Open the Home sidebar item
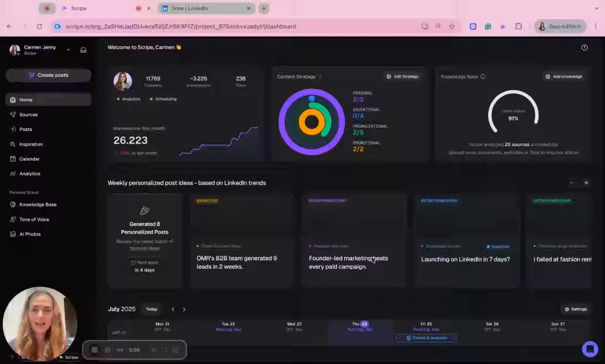Viewport: 605px width, 364px height. [x=48, y=100]
